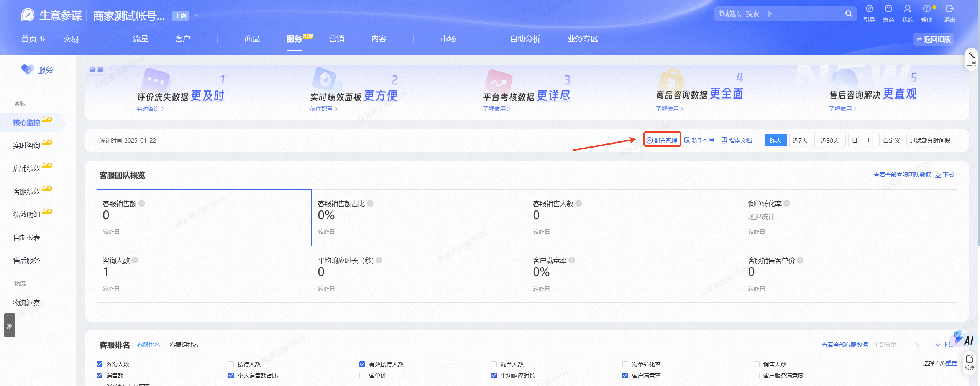Click 重置 to reset selected metrics
Viewport: 980px width, 386px height.
click(951, 363)
